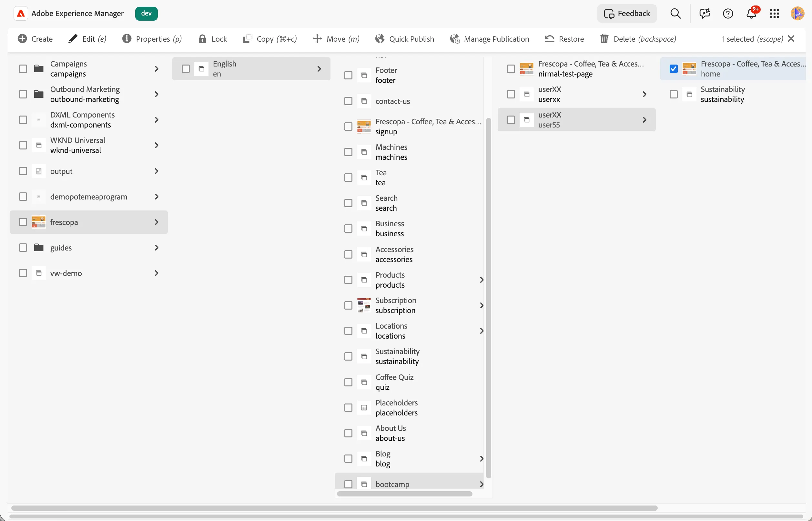Open the search magnifier icon
The image size is (812, 521).
coord(675,14)
